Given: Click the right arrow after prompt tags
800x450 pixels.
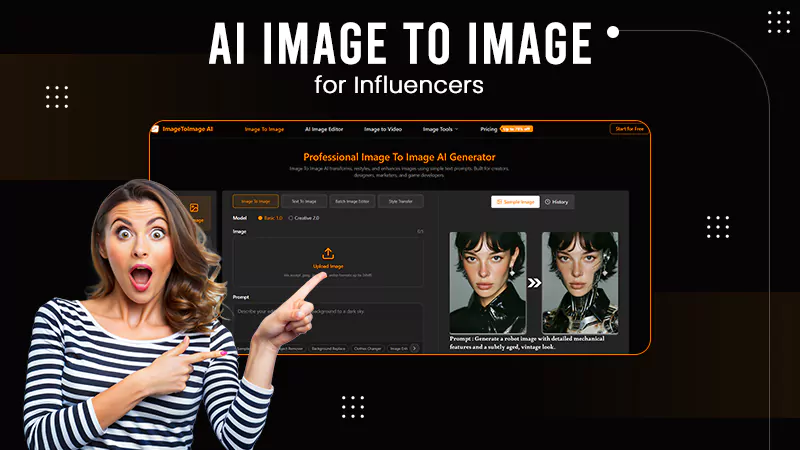Looking at the screenshot, I should coord(414,348).
